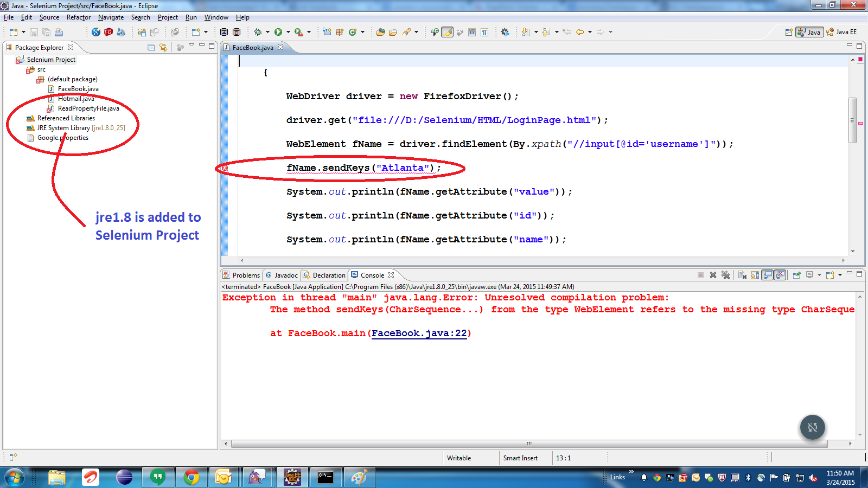Viewport: 868px width, 488px height.
Task: Open the Open Console dropdown arrow
Action: tap(840, 275)
